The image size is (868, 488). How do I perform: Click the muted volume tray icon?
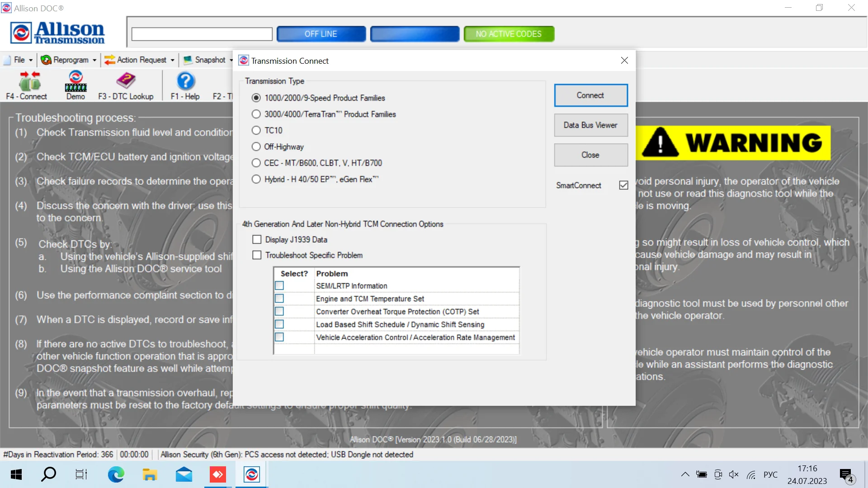(x=734, y=474)
